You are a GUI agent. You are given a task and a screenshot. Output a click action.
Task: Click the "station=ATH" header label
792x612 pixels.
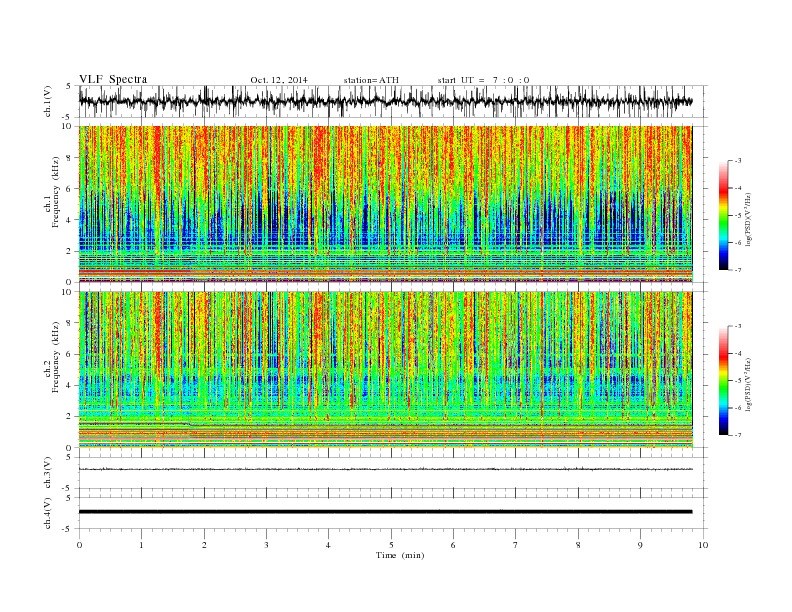click(x=371, y=80)
